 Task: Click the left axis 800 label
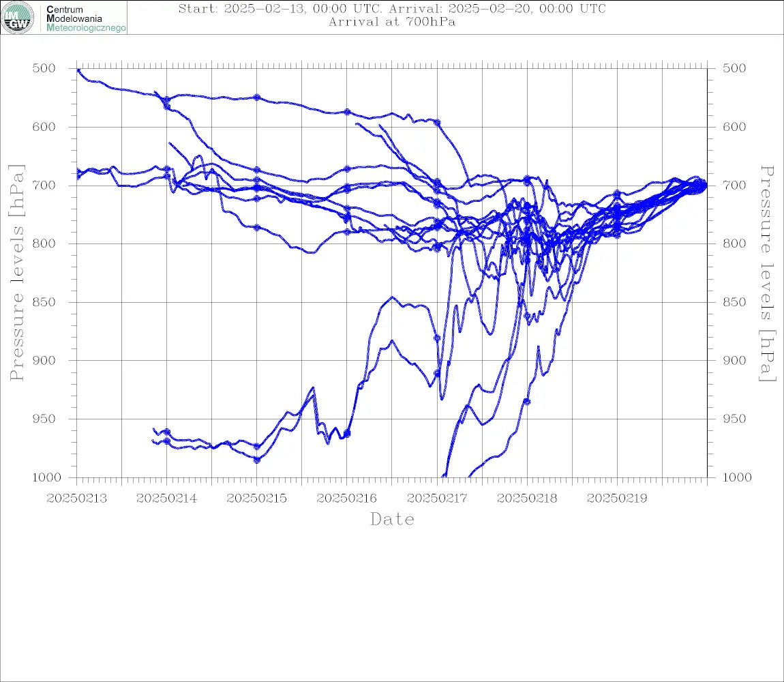pyautogui.click(x=44, y=243)
